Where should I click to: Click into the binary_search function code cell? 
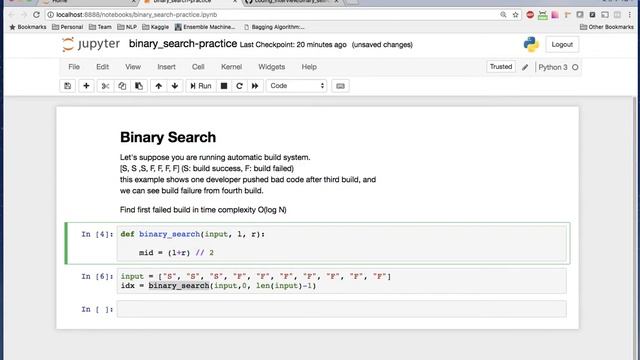coord(342,243)
